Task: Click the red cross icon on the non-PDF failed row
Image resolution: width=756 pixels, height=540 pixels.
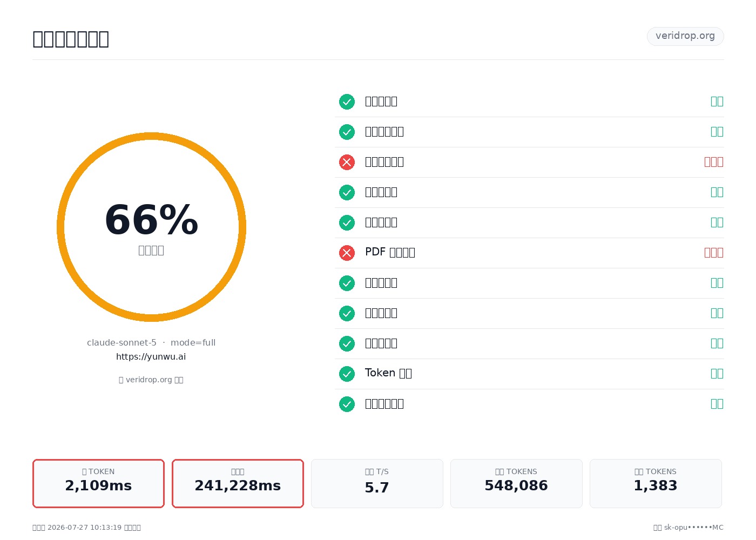Action: (x=347, y=162)
